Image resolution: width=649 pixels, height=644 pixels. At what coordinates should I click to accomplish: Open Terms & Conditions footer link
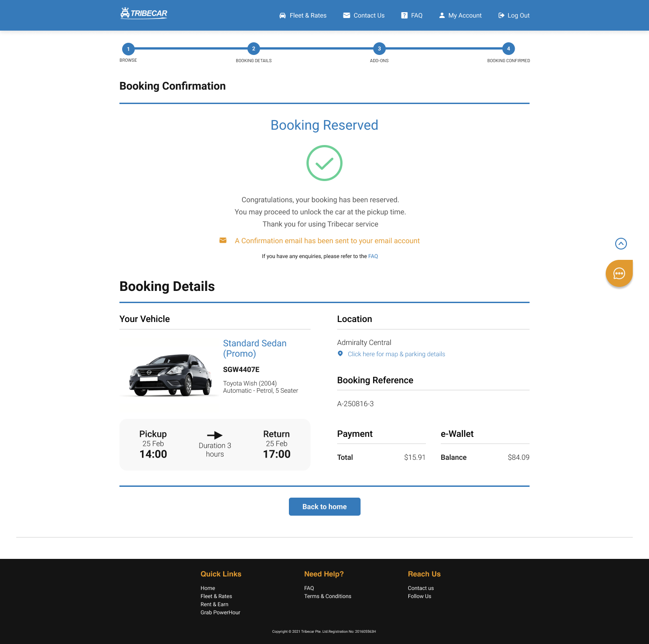[x=328, y=596]
